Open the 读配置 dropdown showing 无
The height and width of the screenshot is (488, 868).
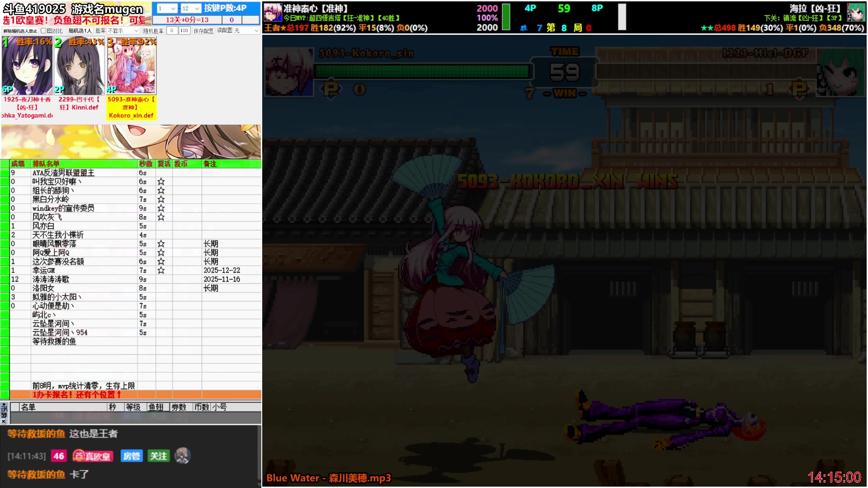pos(246,31)
